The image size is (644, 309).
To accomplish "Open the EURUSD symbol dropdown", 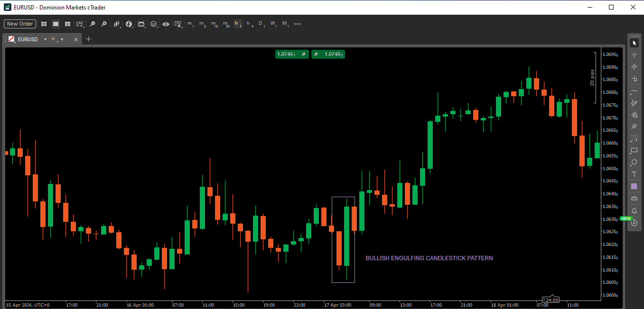I will coord(46,39).
